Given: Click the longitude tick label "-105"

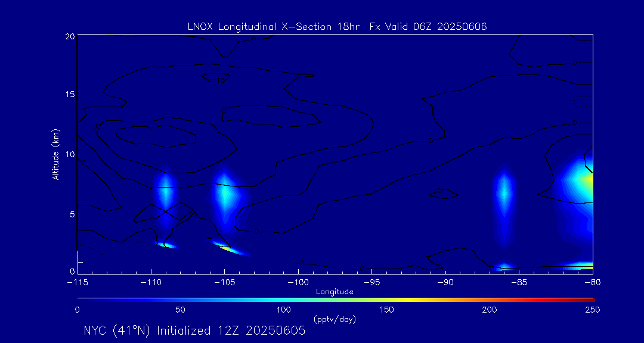Looking at the screenshot, I should (x=224, y=283).
